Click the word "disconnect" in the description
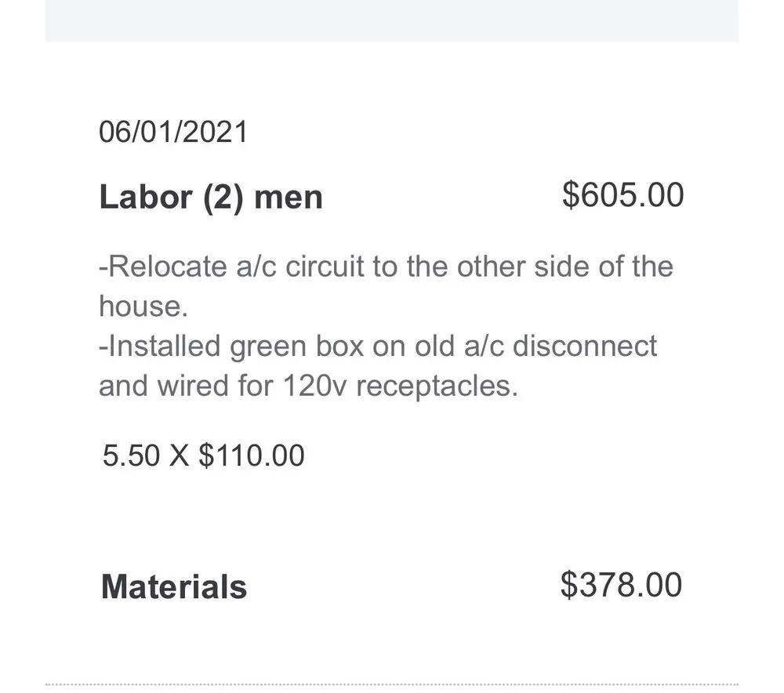Screen dimensions: 784x693 (x=585, y=346)
